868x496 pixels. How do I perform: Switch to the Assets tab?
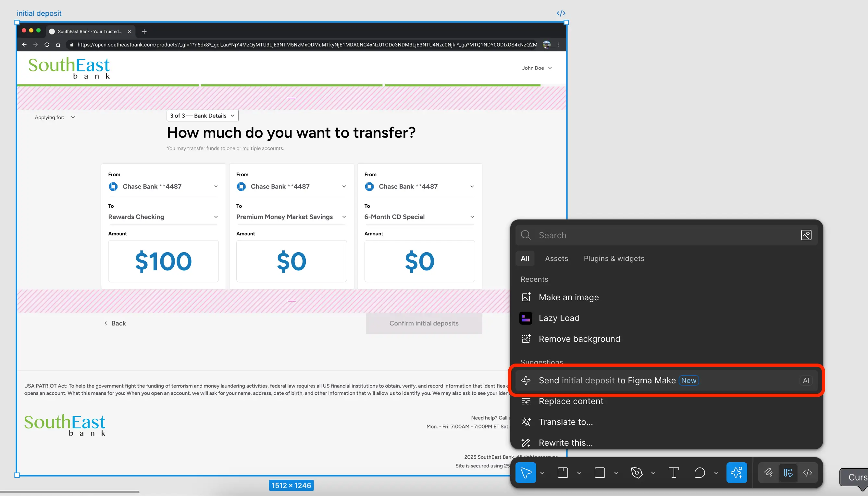[x=556, y=258]
